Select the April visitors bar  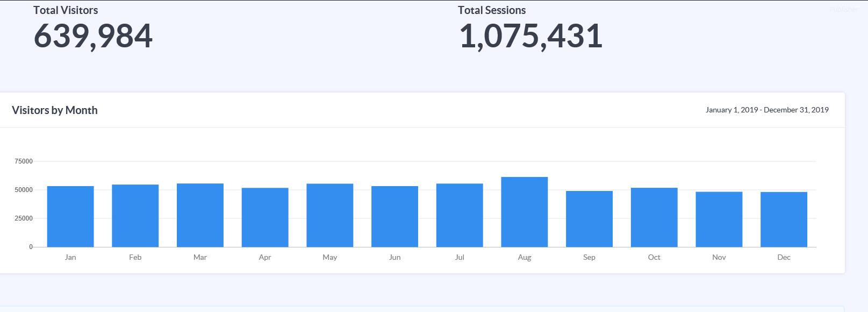click(265, 217)
